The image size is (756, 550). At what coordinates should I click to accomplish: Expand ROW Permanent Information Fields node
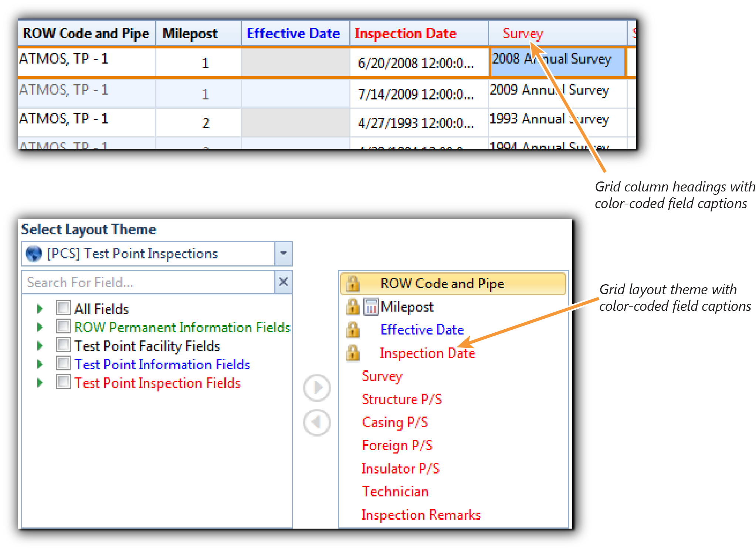40,327
